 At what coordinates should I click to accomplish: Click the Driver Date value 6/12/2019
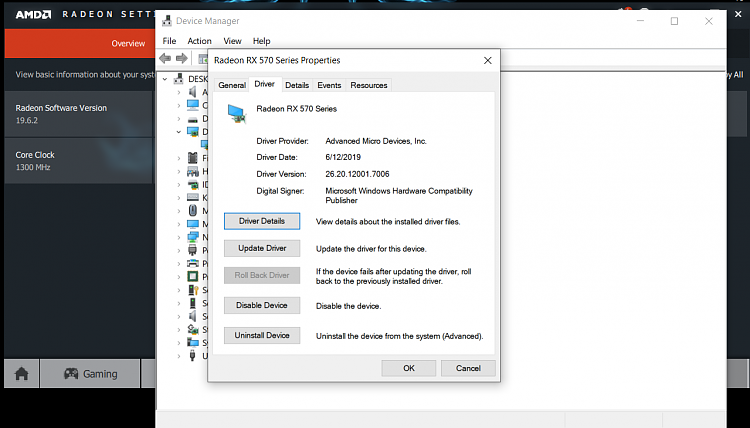[343, 157]
